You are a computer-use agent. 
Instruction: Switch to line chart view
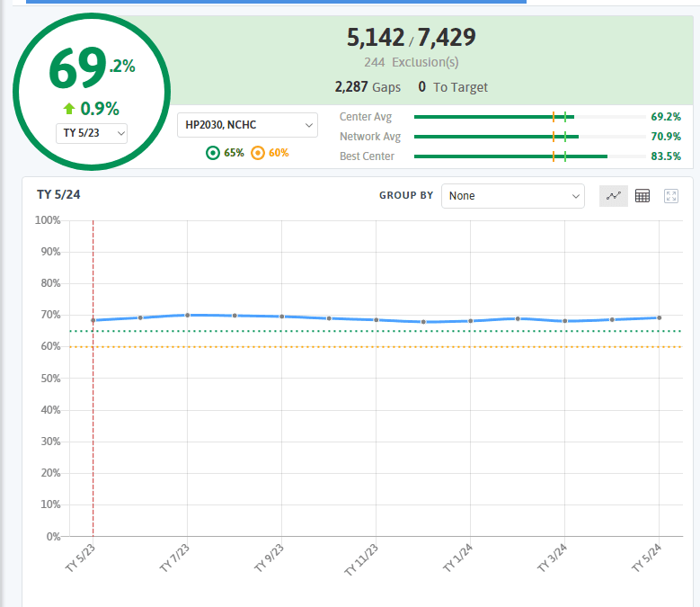614,196
